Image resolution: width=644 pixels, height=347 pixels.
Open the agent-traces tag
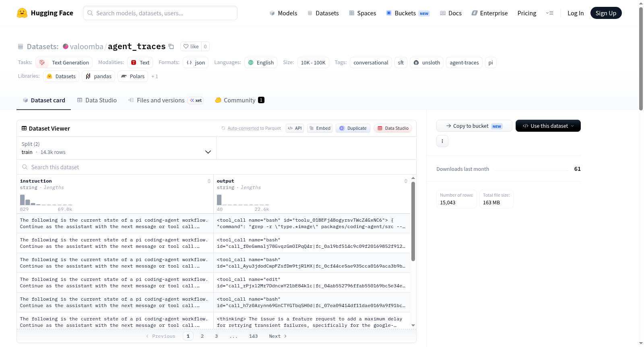pos(464,62)
